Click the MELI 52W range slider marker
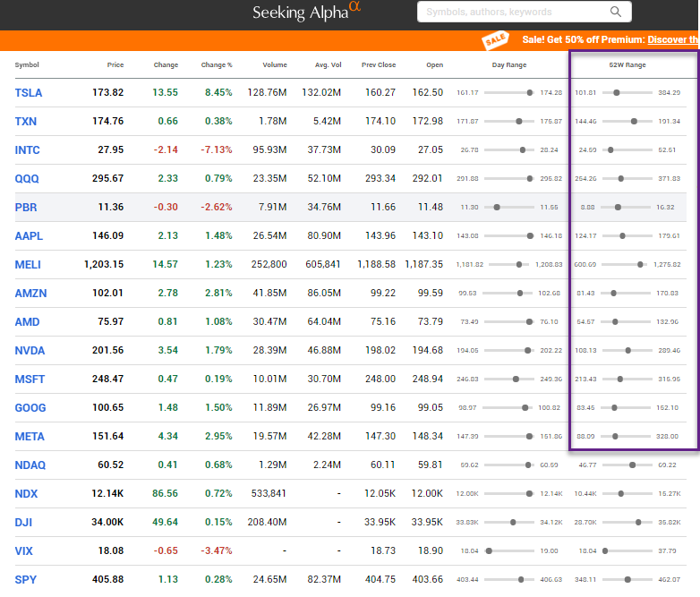Viewport: 700px width, 597px height. point(640,265)
